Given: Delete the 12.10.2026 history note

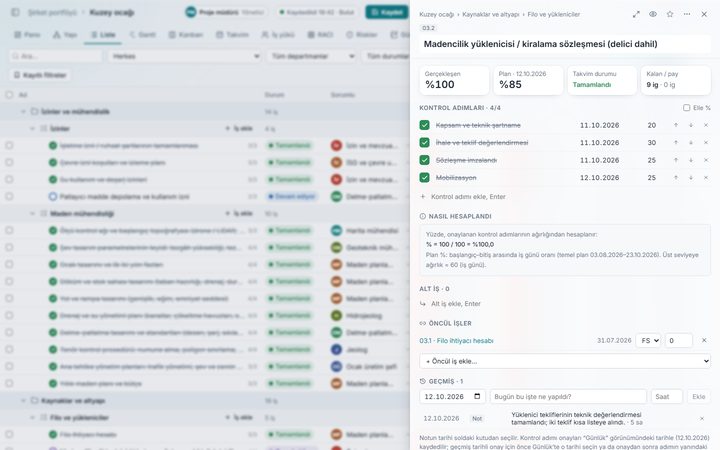Looking at the screenshot, I should 702,418.
